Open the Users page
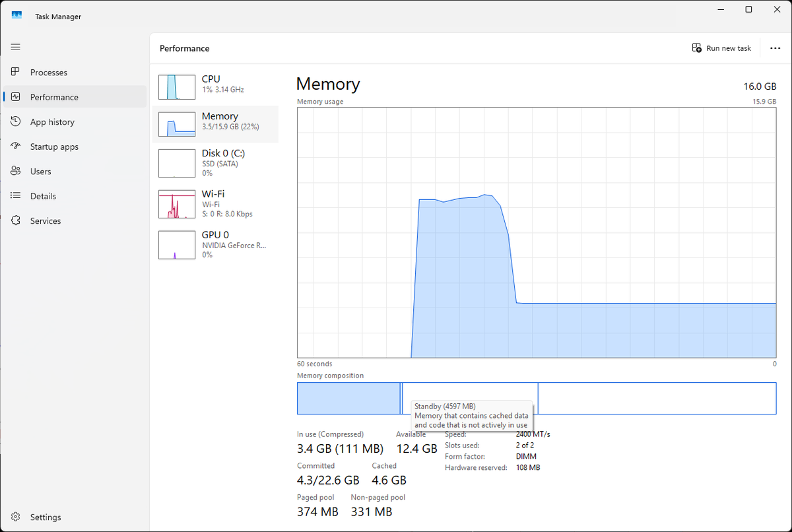792x532 pixels. point(75,171)
